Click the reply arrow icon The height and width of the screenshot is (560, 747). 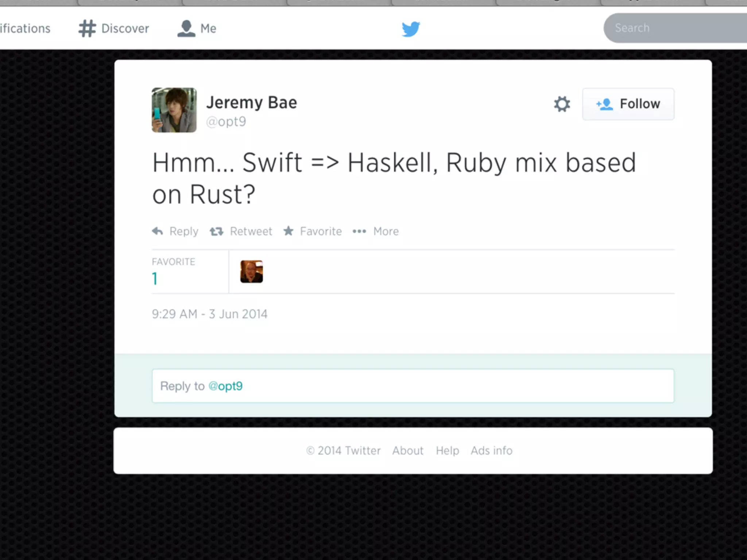[158, 231]
